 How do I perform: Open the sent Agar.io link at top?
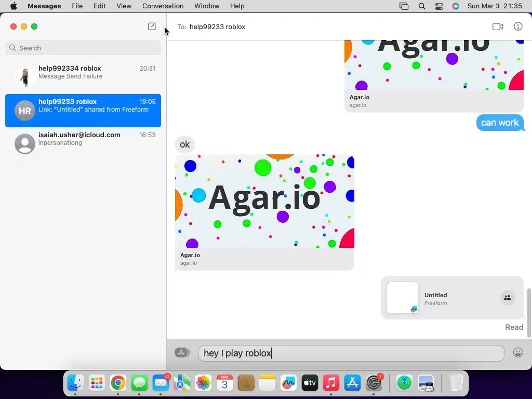434,76
